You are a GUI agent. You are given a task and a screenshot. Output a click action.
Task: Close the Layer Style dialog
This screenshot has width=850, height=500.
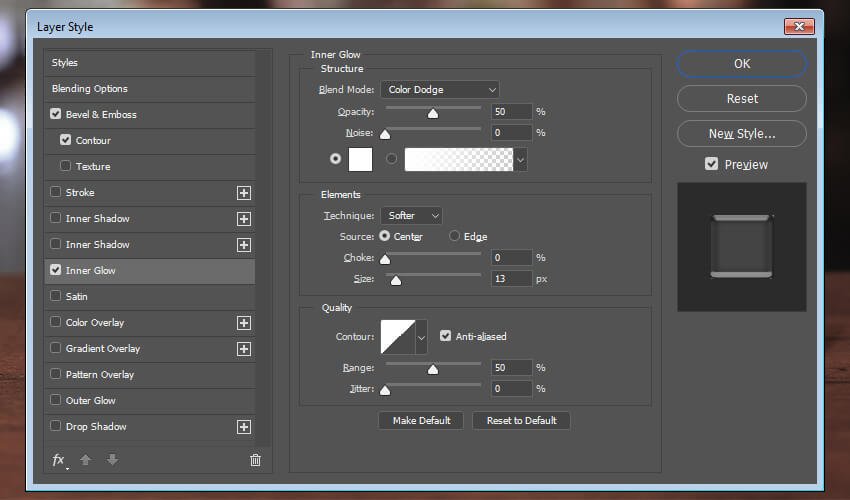click(x=799, y=26)
